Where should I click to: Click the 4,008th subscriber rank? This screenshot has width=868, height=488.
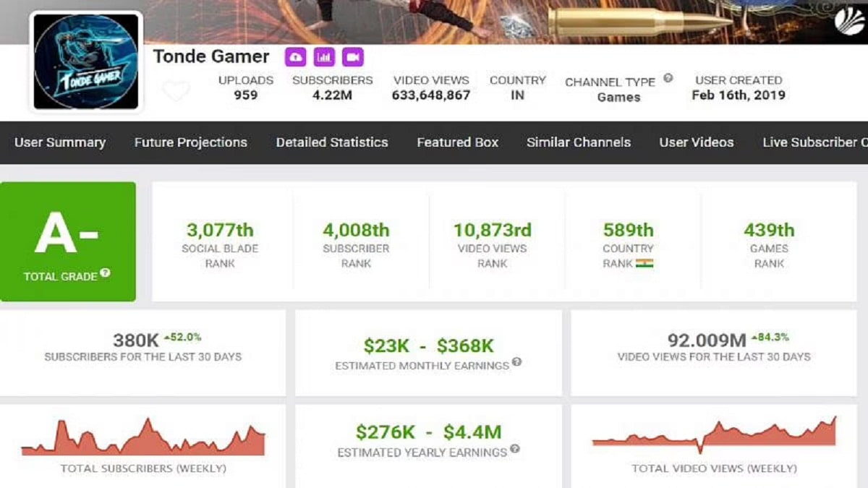click(356, 230)
